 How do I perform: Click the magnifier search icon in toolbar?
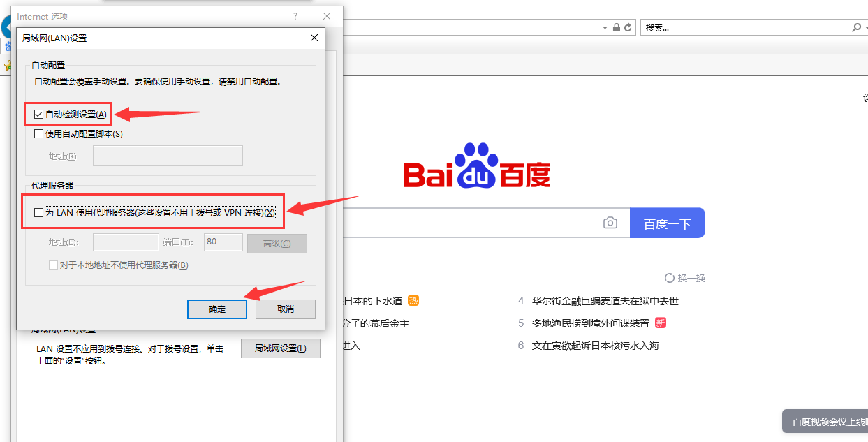point(856,27)
